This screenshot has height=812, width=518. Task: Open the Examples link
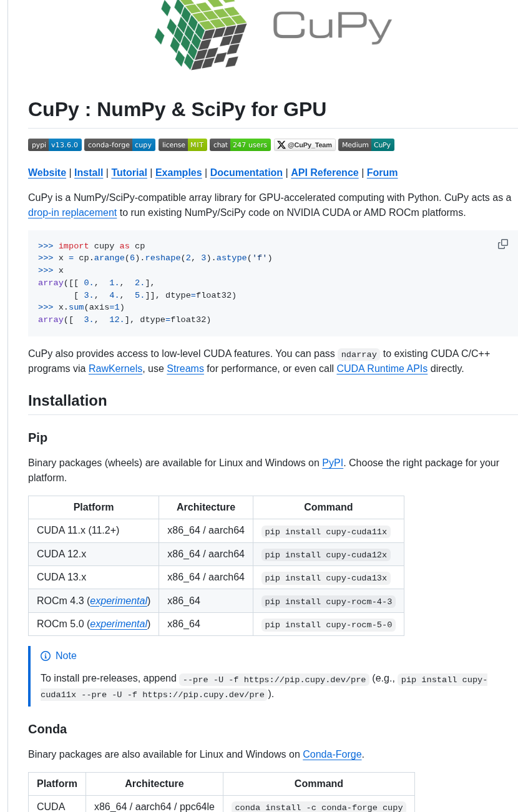[x=178, y=173]
